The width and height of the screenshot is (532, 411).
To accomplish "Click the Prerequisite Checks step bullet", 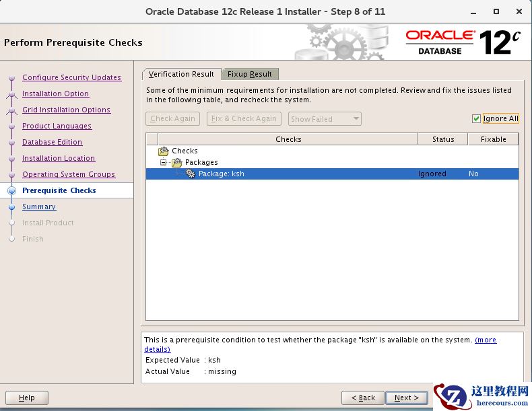I will point(12,191).
